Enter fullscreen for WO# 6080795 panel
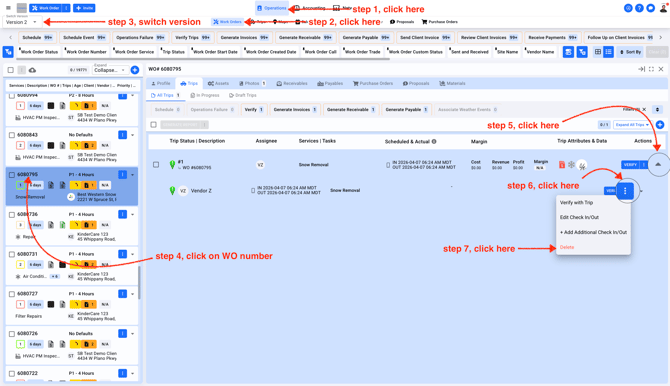The width and height of the screenshot is (670, 386). [x=651, y=69]
